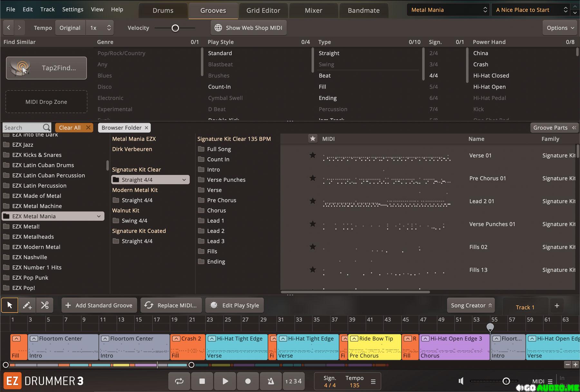Open the Sign/Tempo menu icon
Viewport: 580px width, 392px height.
click(373, 382)
